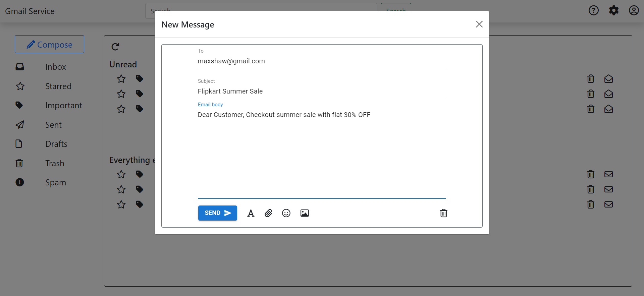The width and height of the screenshot is (644, 296).
Task: Open the Trash folder
Action: coord(55,163)
